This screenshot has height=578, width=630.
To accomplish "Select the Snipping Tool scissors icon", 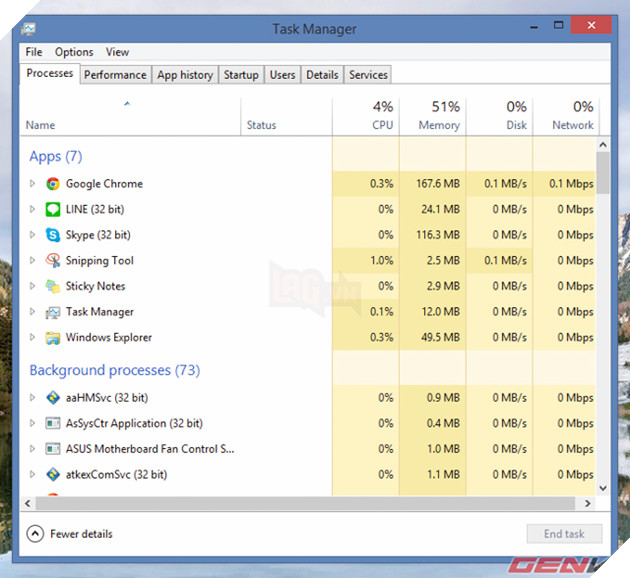I will click(x=53, y=261).
